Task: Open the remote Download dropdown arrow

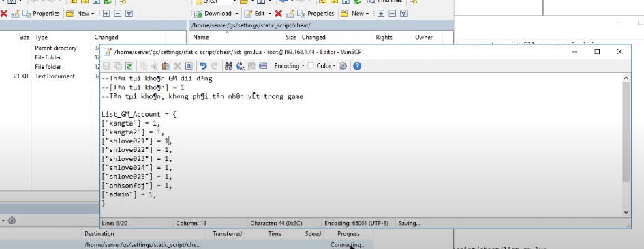Action: (x=236, y=14)
